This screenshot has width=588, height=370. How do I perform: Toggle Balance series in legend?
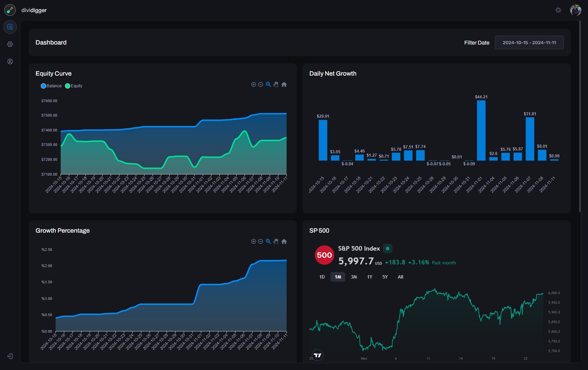(51, 86)
